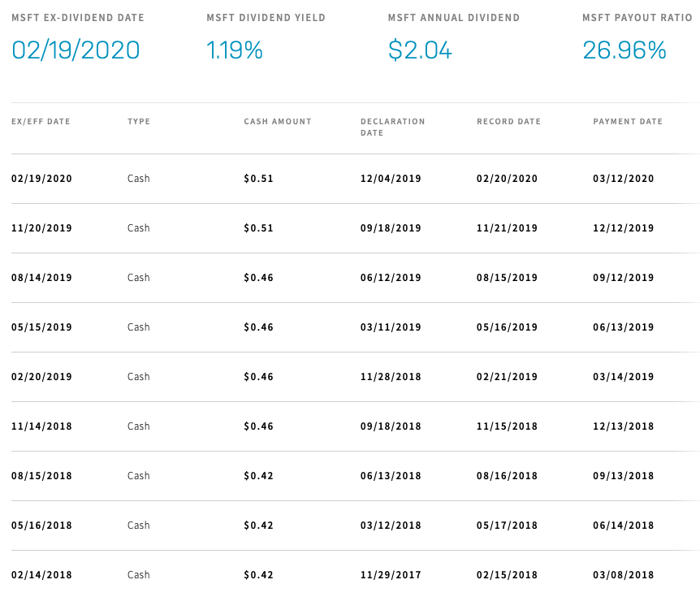The image size is (700, 597).
Task: Click the 26.96% payout ratio value
Action: [624, 50]
